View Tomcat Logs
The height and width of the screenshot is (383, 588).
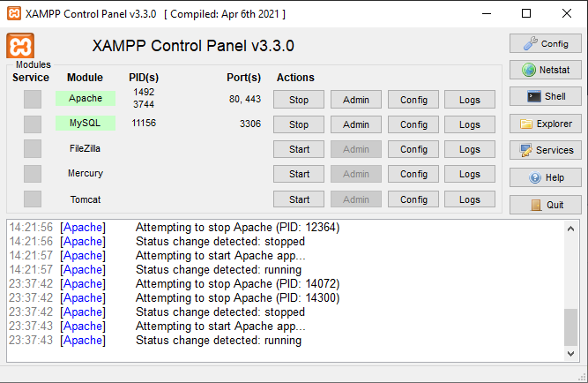click(x=470, y=199)
